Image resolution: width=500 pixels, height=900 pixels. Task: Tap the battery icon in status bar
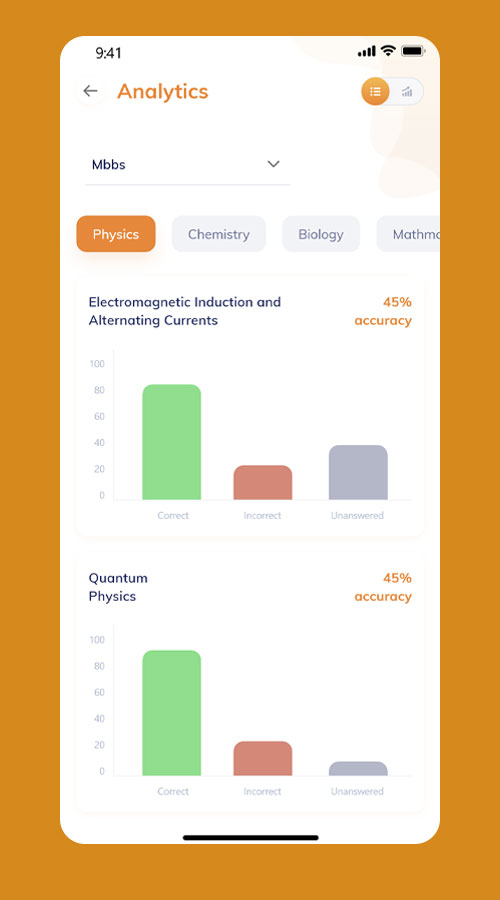point(413,51)
